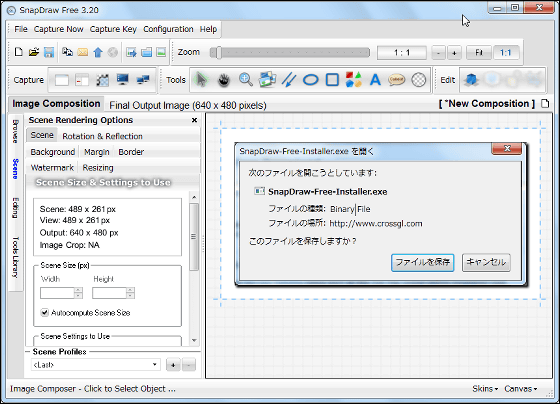Open the Background options tab
Viewport: 560px width, 404px height.
(x=53, y=152)
